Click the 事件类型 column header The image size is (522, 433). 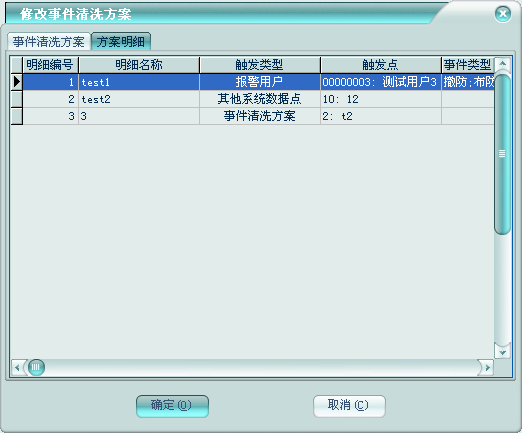[x=468, y=65]
